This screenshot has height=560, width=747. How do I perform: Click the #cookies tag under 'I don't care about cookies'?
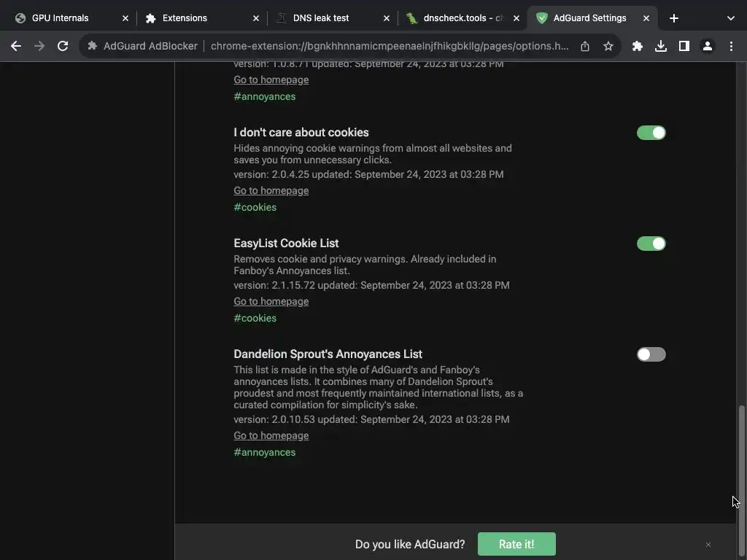pos(255,207)
